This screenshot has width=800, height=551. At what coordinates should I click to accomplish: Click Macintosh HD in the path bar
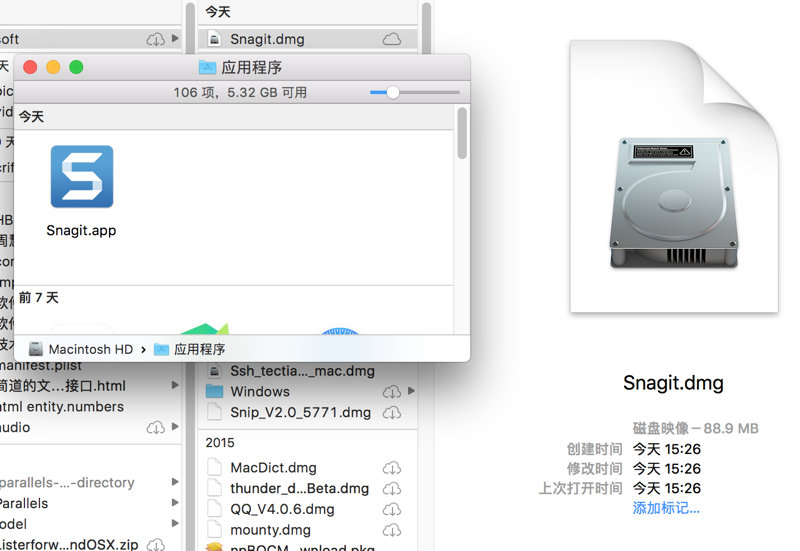click(x=91, y=349)
